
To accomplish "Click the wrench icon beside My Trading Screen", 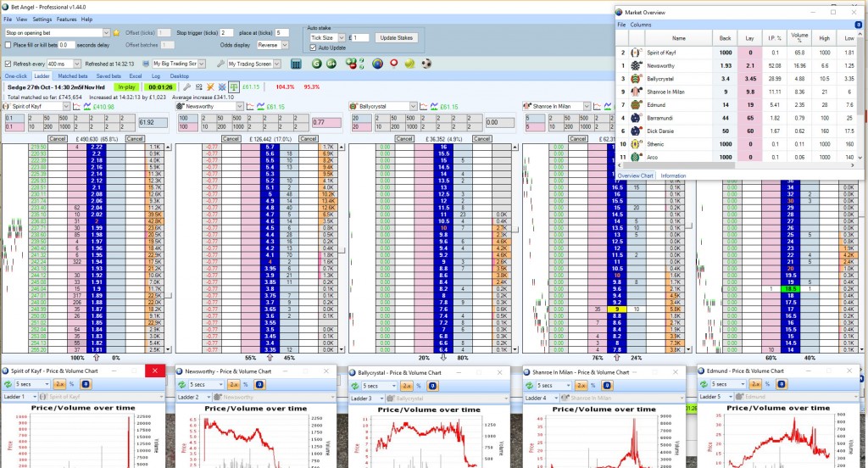I will tap(220, 64).
